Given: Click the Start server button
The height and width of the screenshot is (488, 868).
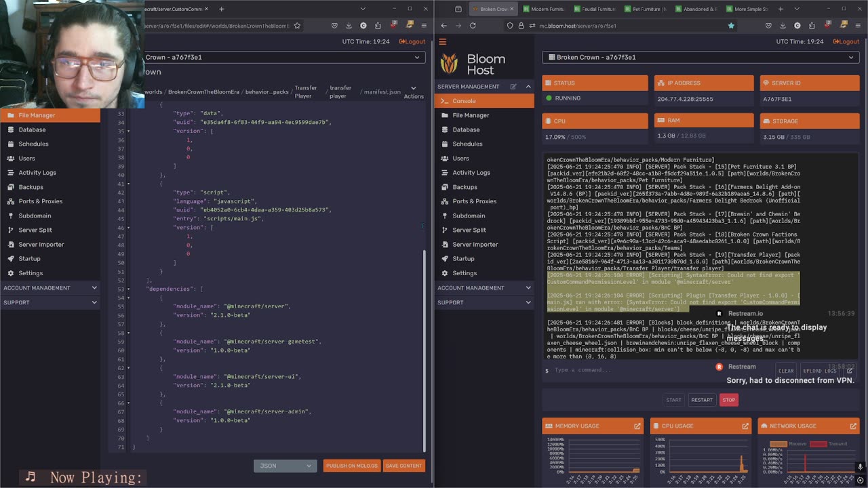Looking at the screenshot, I should tap(673, 400).
